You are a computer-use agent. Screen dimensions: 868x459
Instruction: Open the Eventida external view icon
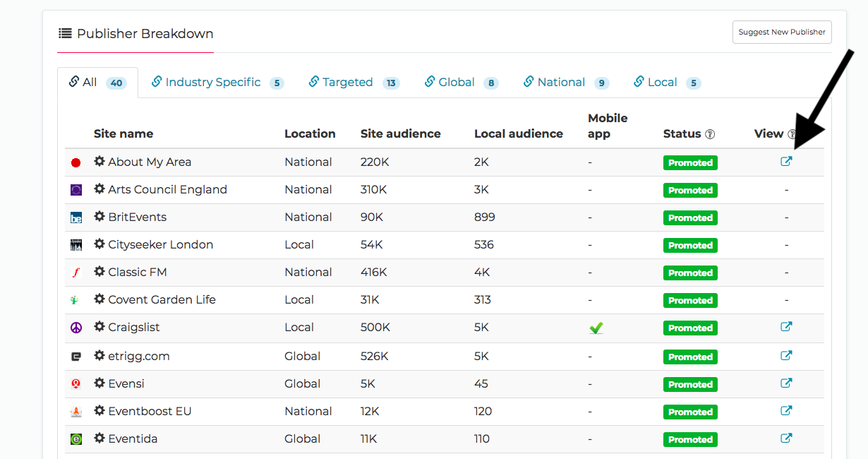click(x=786, y=439)
